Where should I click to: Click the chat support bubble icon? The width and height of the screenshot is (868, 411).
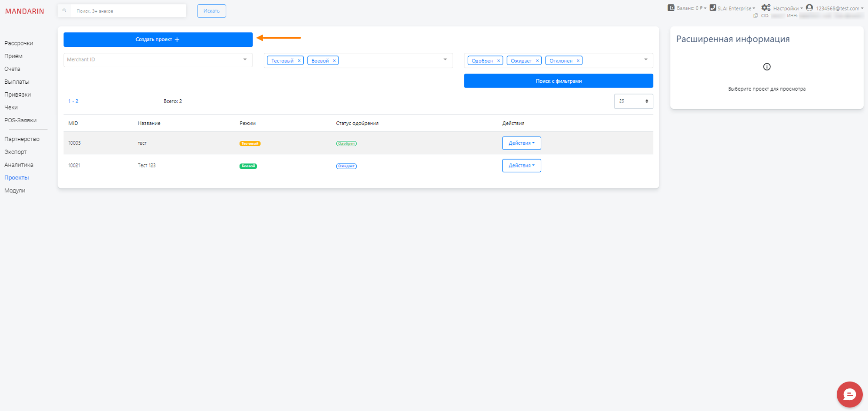849,395
